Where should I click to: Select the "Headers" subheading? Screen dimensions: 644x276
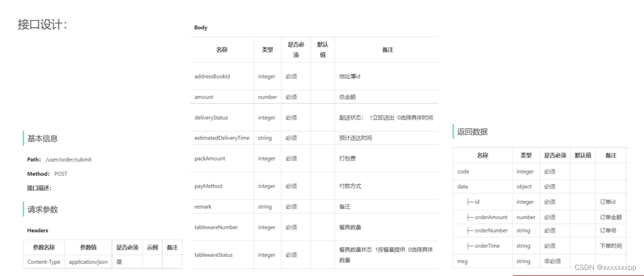pos(37,231)
